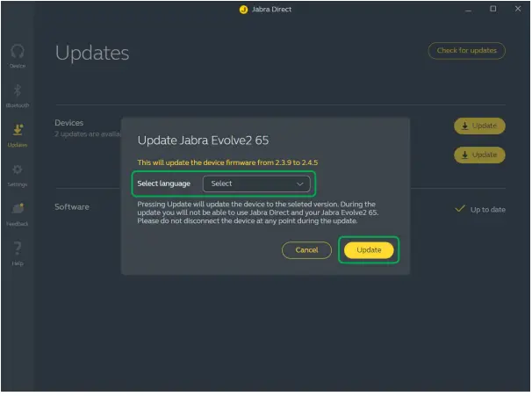Viewport: 532px width, 396px height.
Task: Click the Updates page title
Action: pos(92,53)
